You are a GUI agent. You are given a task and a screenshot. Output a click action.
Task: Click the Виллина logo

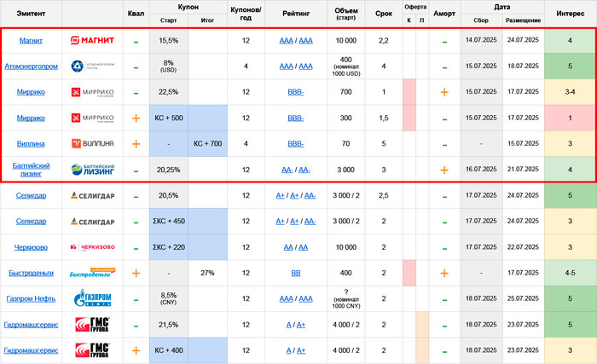coord(92,144)
